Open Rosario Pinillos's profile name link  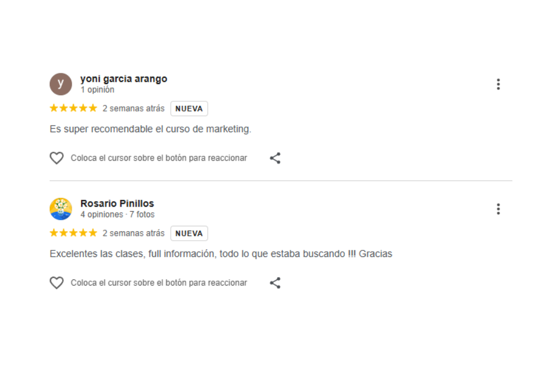point(117,204)
